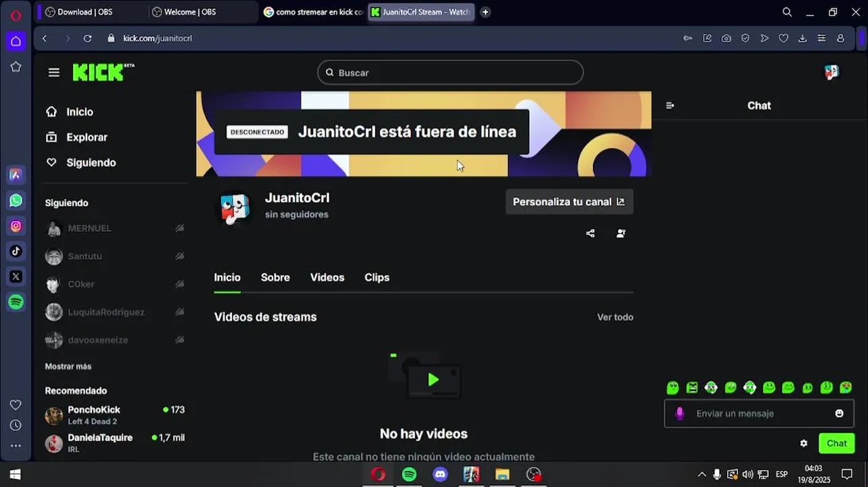This screenshot has height=487, width=868.
Task: Toggle notifications for C0ker
Action: [180, 284]
